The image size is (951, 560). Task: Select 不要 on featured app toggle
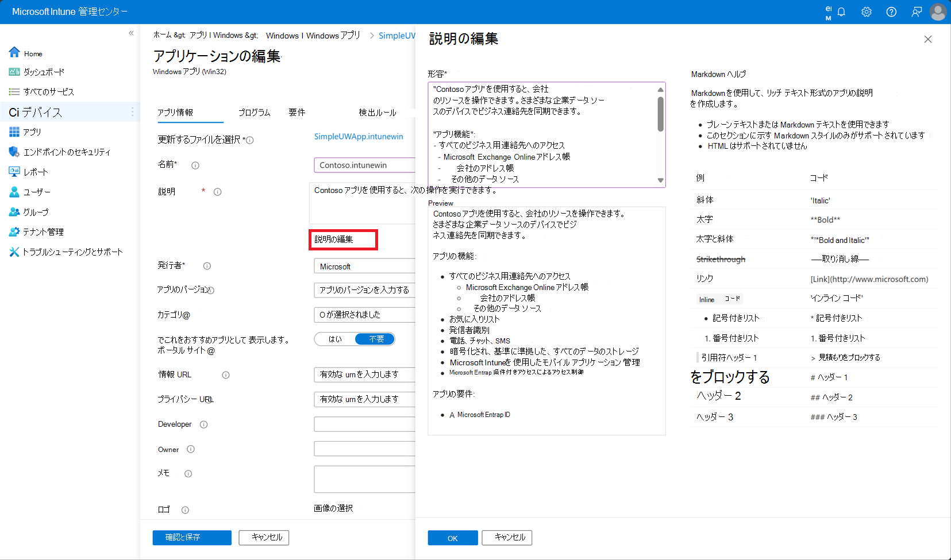coord(376,339)
